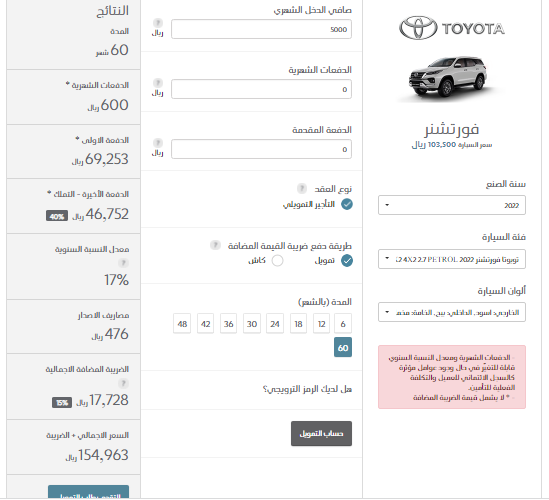Select the highlighted 60 months duration
Viewport: 549px width, 500px height.
point(343,347)
